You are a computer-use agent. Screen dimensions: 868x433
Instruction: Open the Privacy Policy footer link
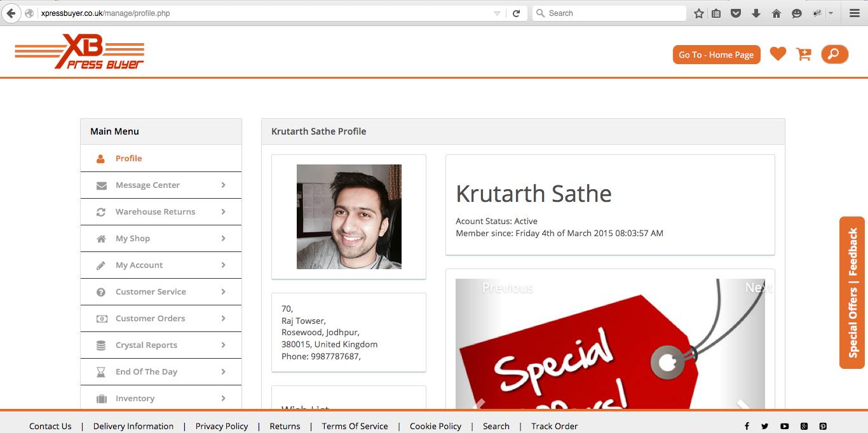pos(222,426)
